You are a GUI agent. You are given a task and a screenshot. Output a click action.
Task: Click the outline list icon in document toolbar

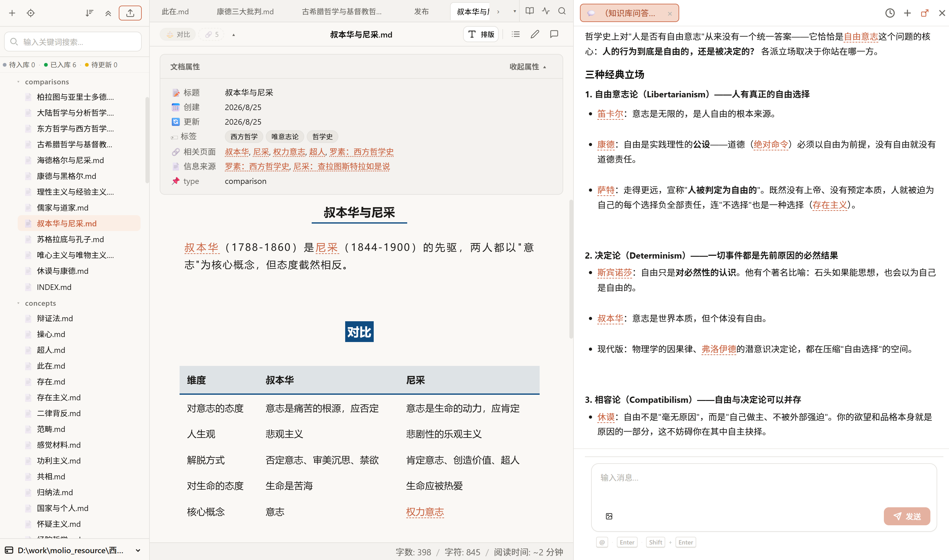[x=516, y=34]
